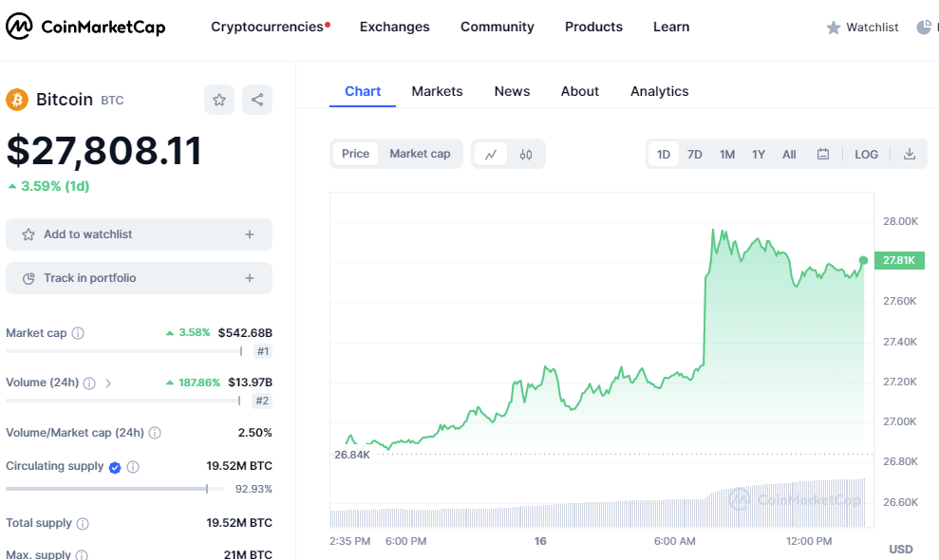Select the 7D time range
939x560 pixels.
coord(695,154)
